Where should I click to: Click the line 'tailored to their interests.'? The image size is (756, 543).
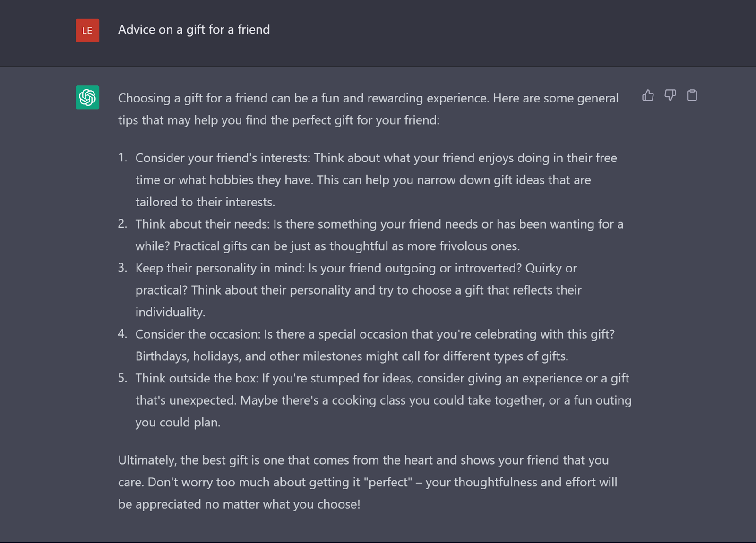[205, 202]
